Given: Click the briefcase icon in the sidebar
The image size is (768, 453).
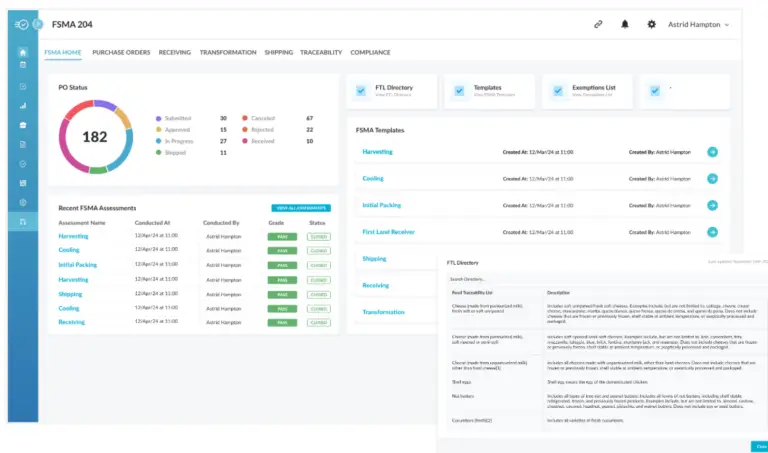Looking at the screenshot, I should [x=22, y=125].
